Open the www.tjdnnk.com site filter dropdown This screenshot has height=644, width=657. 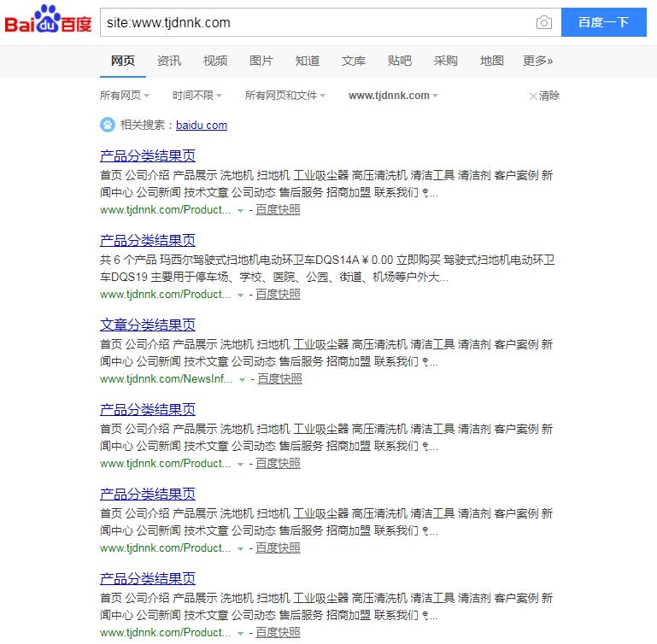[393, 96]
